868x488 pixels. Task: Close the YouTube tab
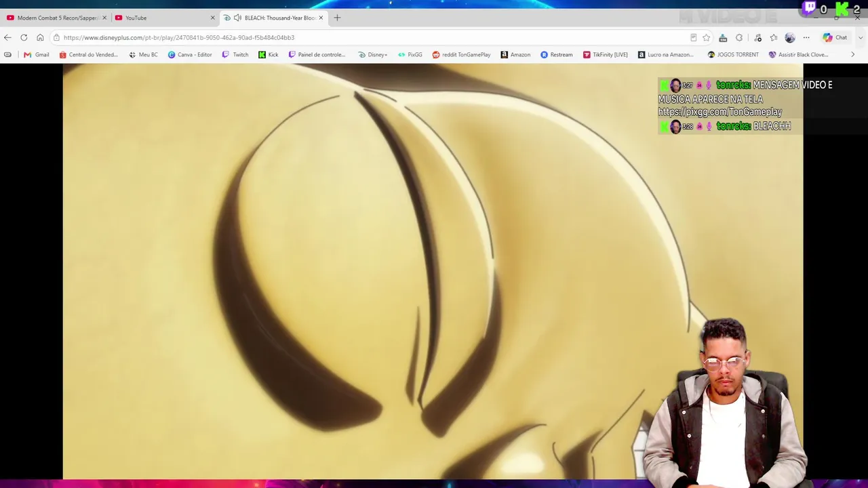(212, 18)
